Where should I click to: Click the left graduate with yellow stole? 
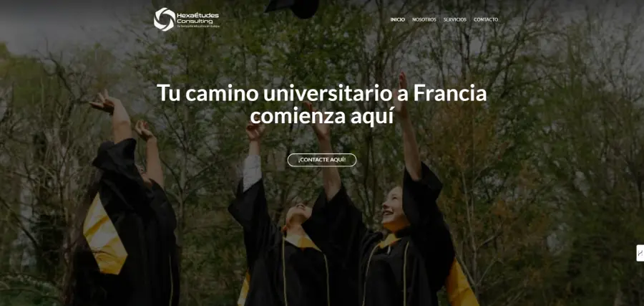127,206
